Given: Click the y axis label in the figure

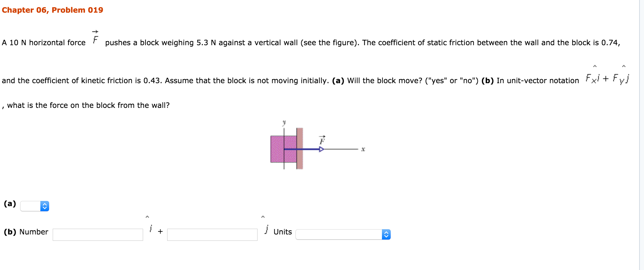Looking at the screenshot, I should pyautogui.click(x=284, y=123).
